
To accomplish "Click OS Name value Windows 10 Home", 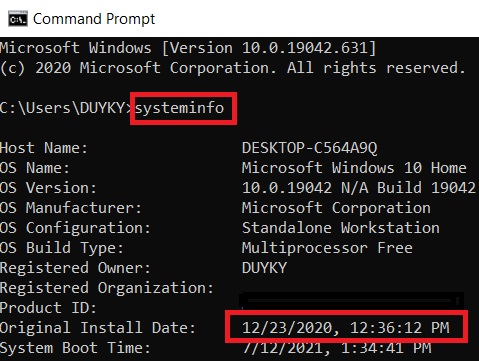I will click(x=354, y=168).
